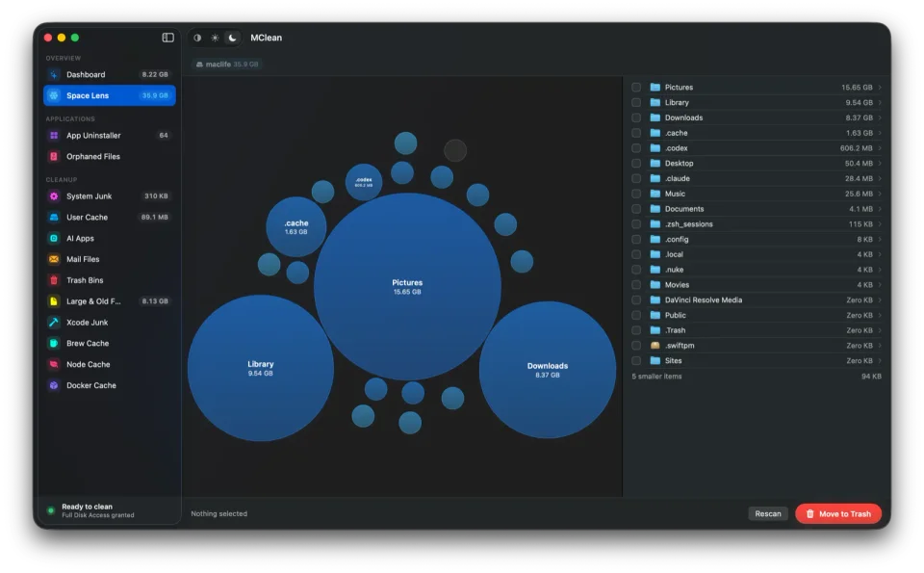Click the Public folder name

(676, 315)
